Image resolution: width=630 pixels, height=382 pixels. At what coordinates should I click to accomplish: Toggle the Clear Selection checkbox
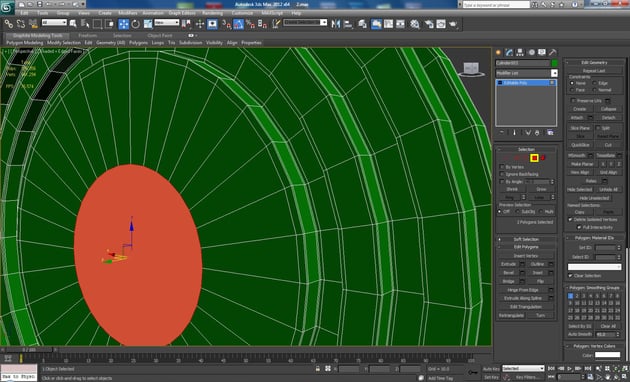pyautogui.click(x=570, y=276)
